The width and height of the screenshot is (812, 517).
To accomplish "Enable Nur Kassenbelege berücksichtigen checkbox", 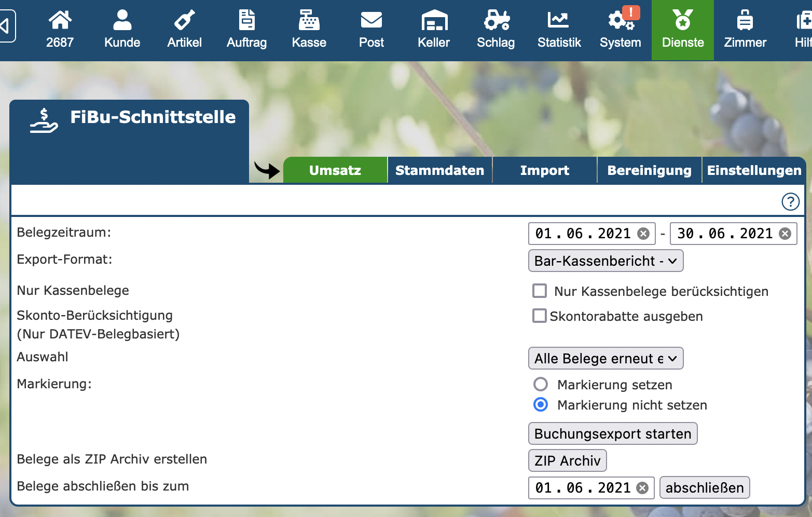I will [540, 291].
